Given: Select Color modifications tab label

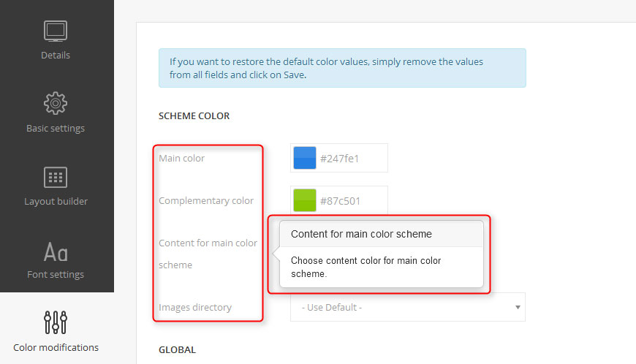Looking at the screenshot, I should (x=56, y=347).
